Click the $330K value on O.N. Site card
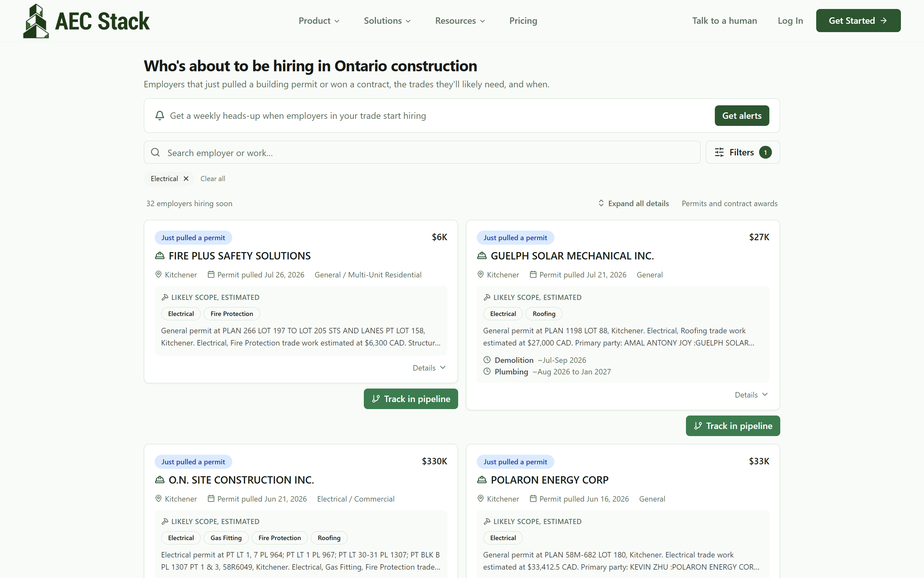The height and width of the screenshot is (578, 924). tap(434, 461)
